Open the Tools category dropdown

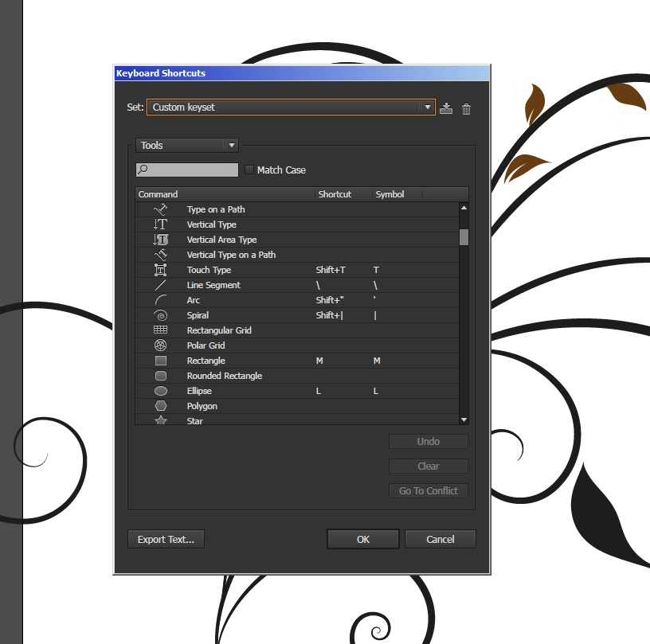(x=187, y=146)
